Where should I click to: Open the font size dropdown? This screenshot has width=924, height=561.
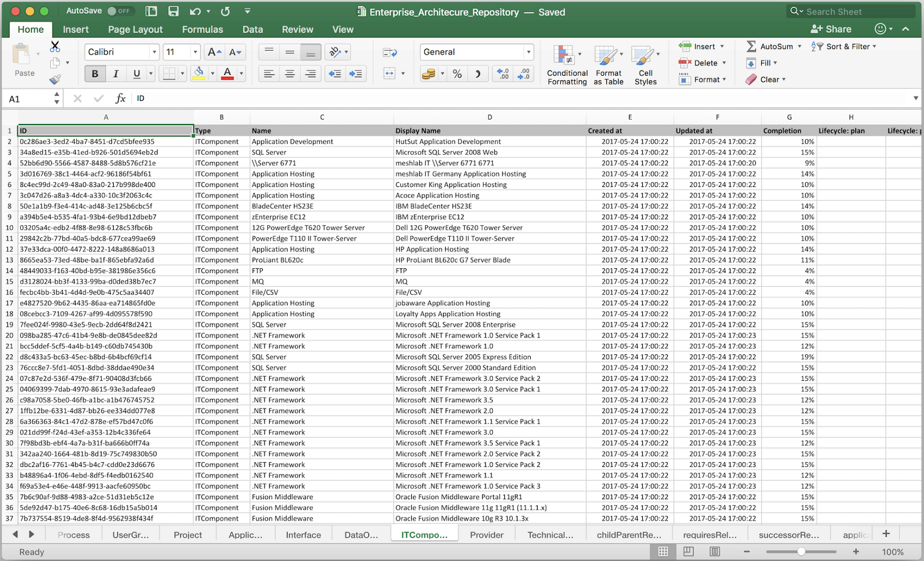click(x=195, y=52)
